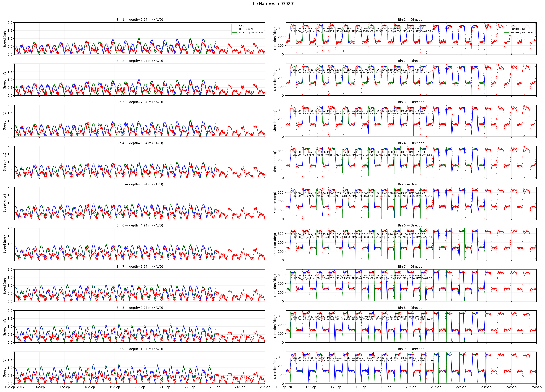Click the "21/Sep" tick under the speed plots
Screen dimensions: 545x392
(165, 387)
